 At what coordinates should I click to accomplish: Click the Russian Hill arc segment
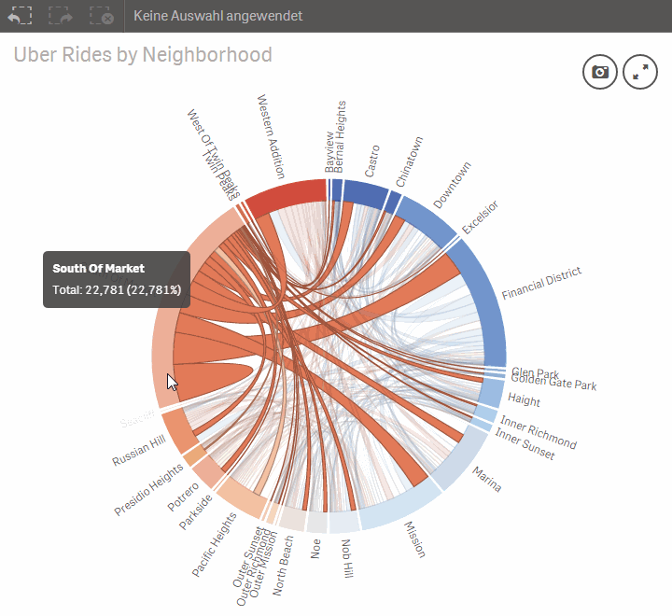pyautogui.click(x=178, y=431)
